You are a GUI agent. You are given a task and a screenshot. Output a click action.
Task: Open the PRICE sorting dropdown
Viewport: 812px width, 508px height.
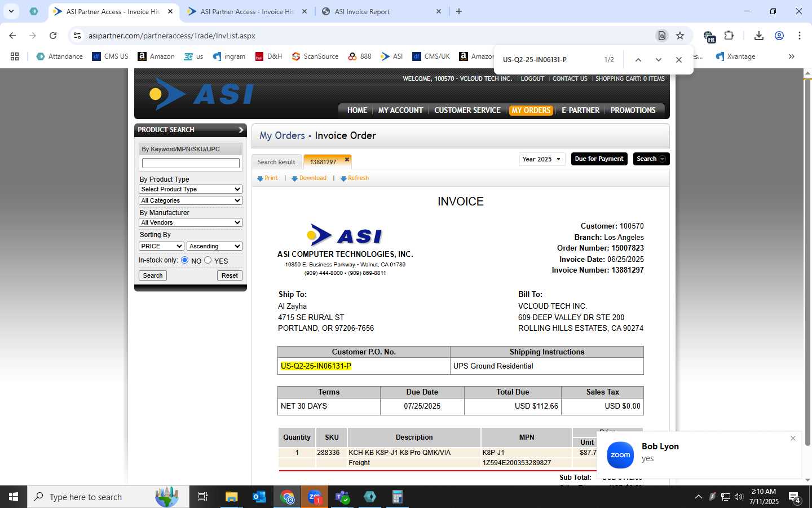[161, 246]
